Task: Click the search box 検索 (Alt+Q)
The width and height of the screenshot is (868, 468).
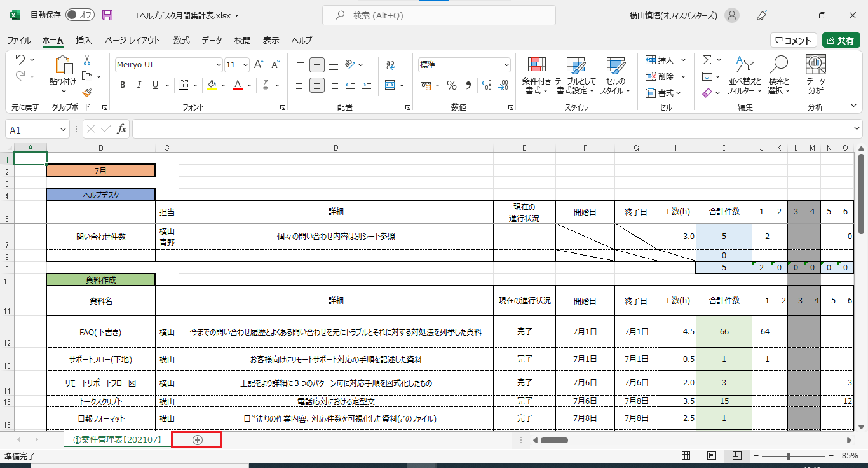Action: tap(438, 15)
